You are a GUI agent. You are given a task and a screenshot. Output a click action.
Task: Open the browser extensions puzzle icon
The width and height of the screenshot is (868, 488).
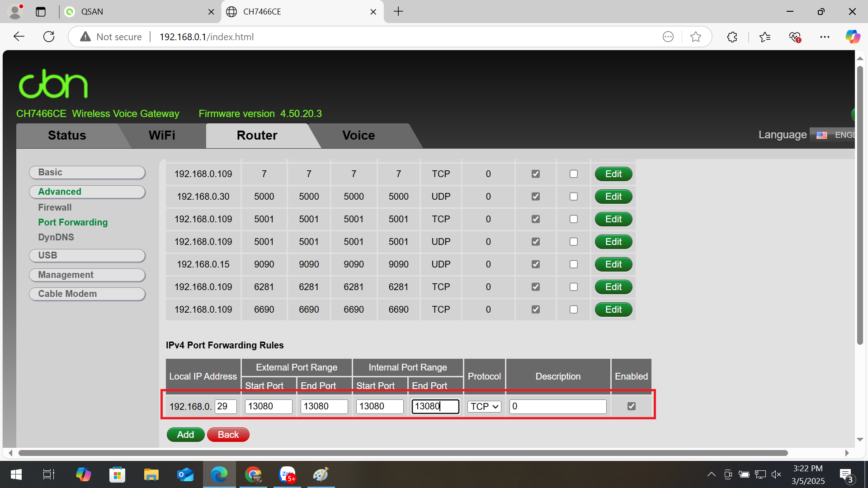point(732,37)
